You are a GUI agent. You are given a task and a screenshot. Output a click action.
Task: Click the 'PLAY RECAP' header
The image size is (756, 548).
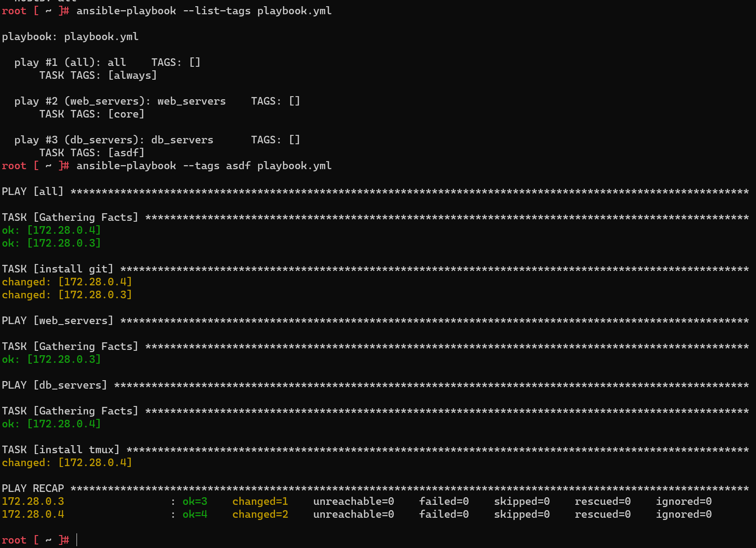click(33, 488)
